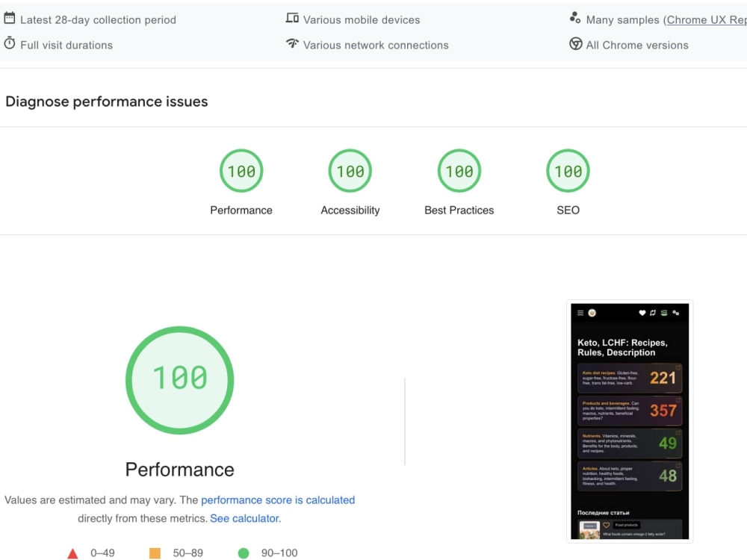Click the 221 recipes card in the thumbnail
This screenshot has height=560, width=747.
point(630,378)
